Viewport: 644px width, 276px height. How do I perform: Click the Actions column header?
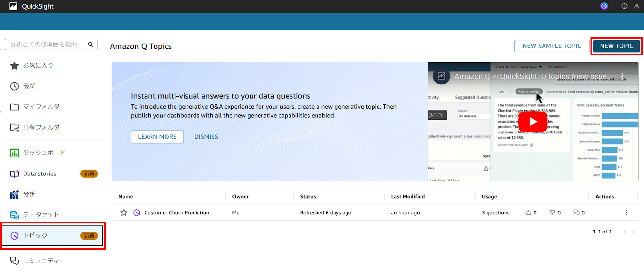point(604,197)
